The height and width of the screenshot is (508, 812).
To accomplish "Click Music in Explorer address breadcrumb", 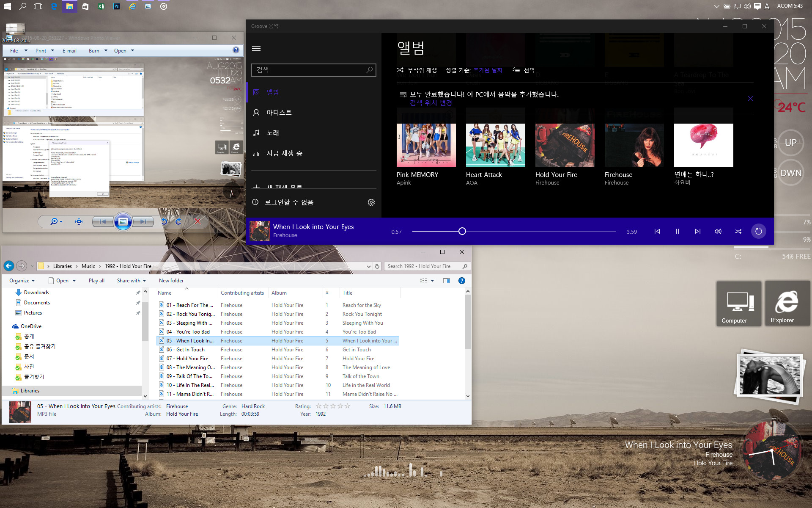I will [x=88, y=266].
